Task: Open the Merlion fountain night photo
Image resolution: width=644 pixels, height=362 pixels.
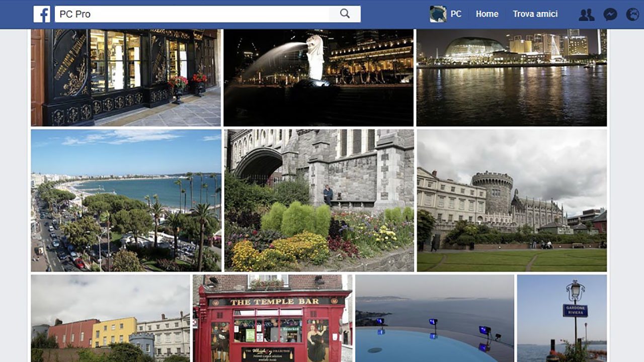Action: tap(318, 77)
